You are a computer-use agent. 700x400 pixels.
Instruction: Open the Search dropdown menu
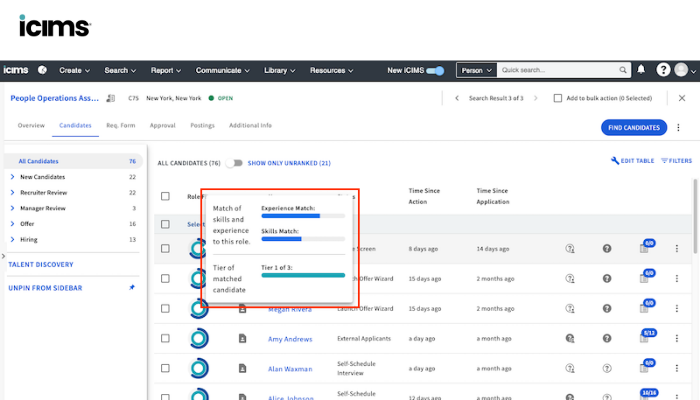[x=120, y=71]
